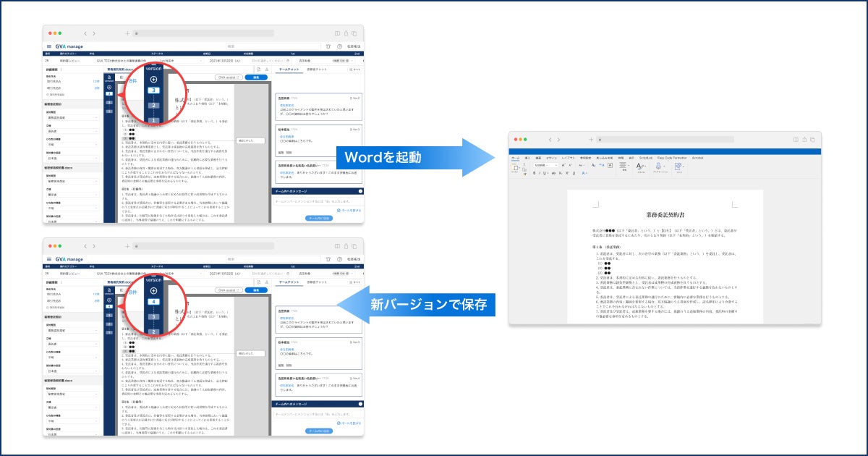Go back in Word browser window
Viewport: 868px width, 456px height.
pyautogui.click(x=550, y=139)
